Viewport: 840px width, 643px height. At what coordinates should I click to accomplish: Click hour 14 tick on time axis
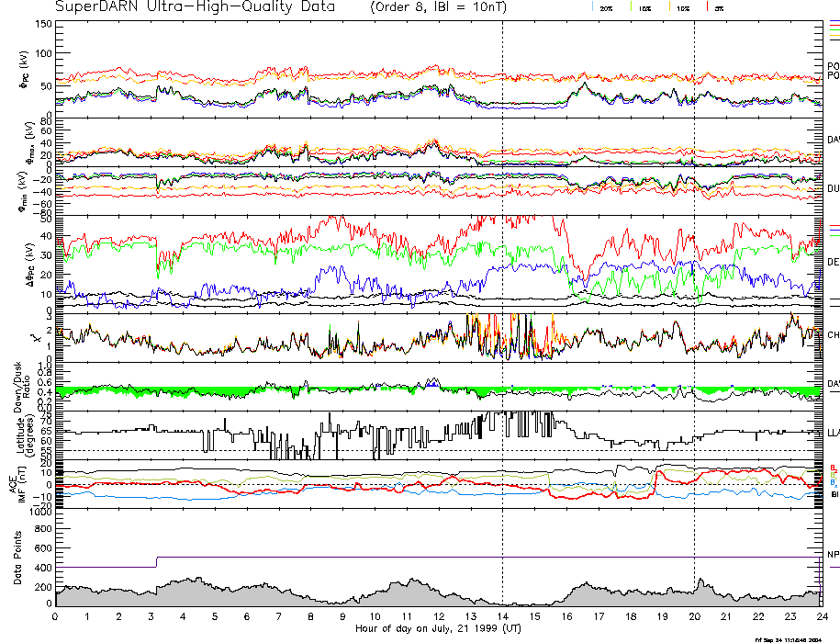pos(502,616)
